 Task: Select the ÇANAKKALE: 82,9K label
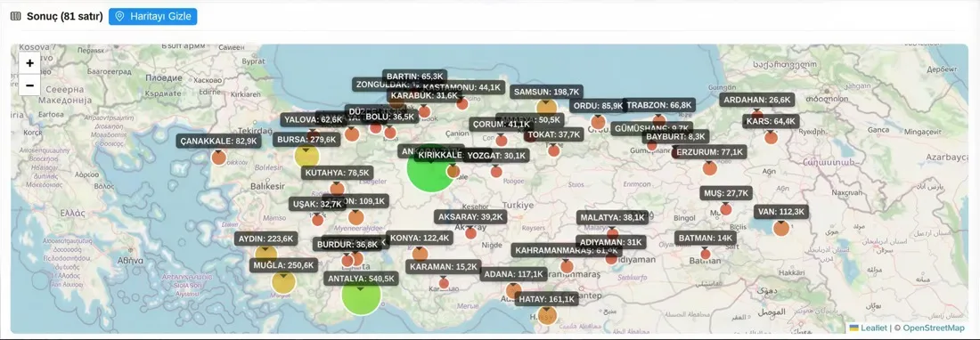click(x=219, y=141)
